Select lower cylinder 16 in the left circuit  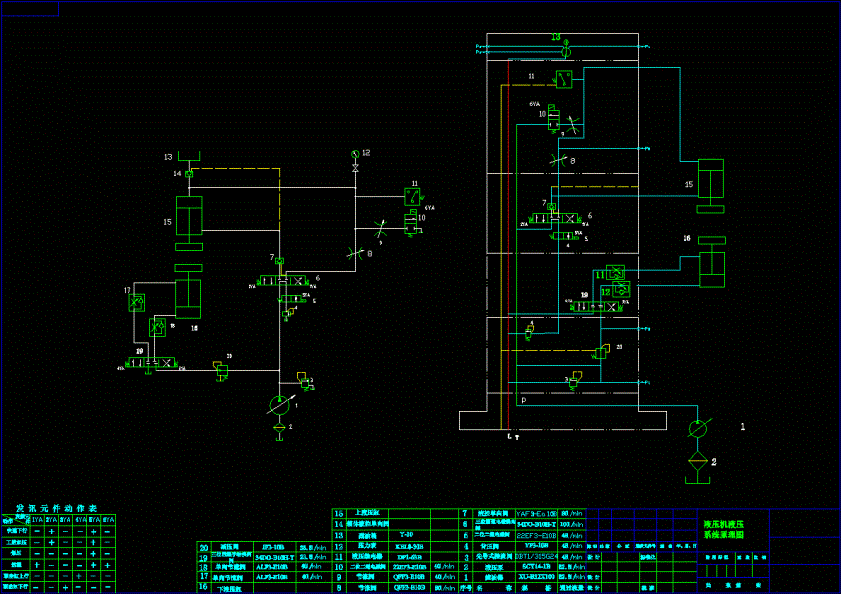click(x=188, y=291)
